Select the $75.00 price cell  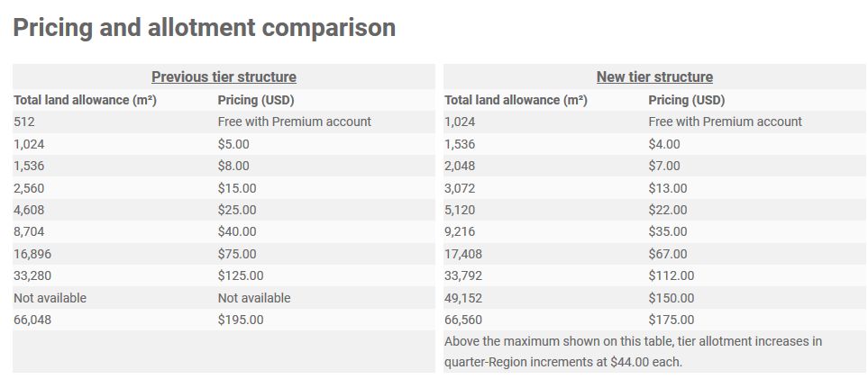click(x=237, y=254)
